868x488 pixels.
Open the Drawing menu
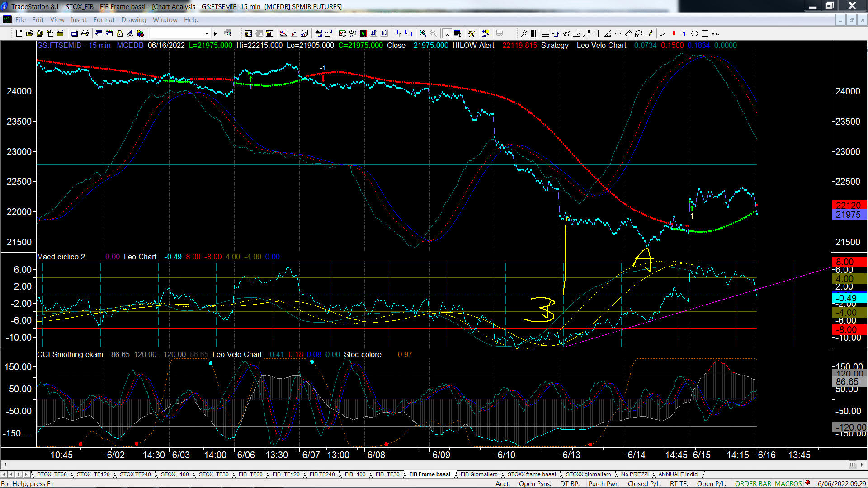(x=133, y=20)
